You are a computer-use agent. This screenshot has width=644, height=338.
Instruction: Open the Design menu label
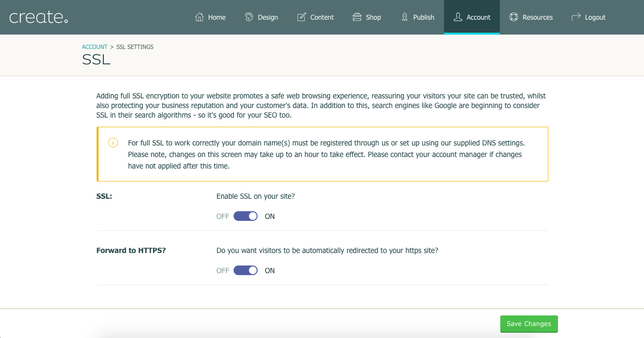click(x=268, y=17)
